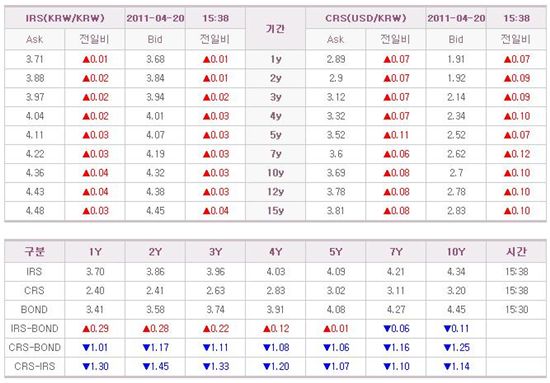The height and width of the screenshot is (383, 550).
Task: Select the 기간 column header
Action: point(275,28)
